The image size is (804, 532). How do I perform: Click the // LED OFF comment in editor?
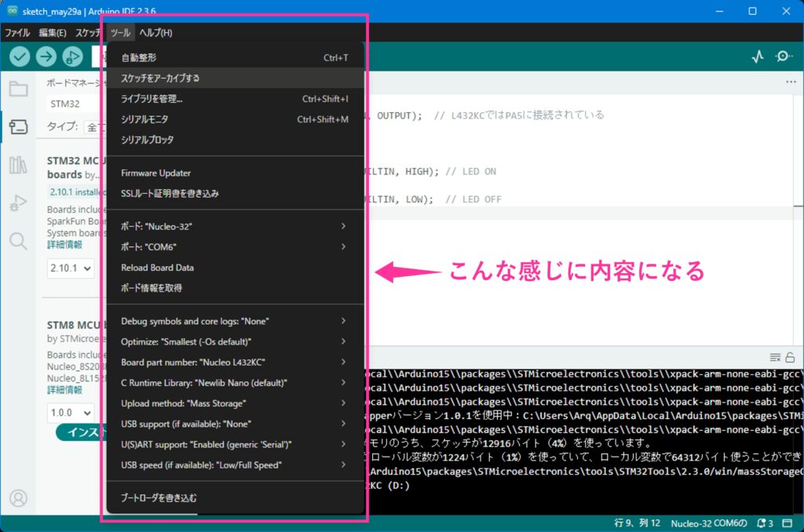click(473, 199)
